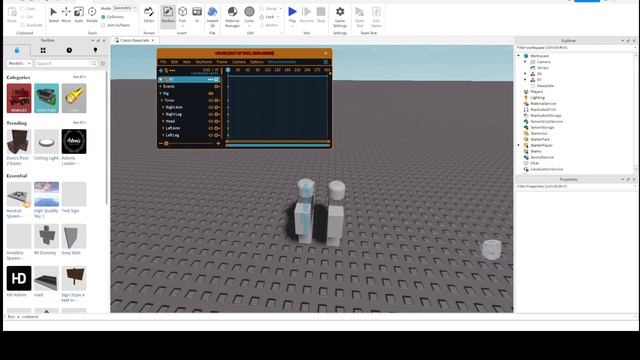Open the Models category dropdown in Toolbox

pos(19,63)
